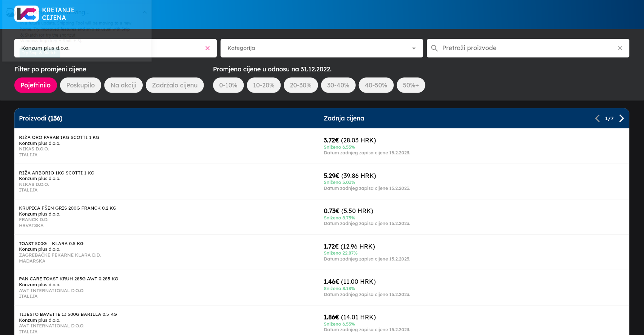This screenshot has width=644, height=335.
Task: Choose the 40-50% range filter
Action: point(375,85)
